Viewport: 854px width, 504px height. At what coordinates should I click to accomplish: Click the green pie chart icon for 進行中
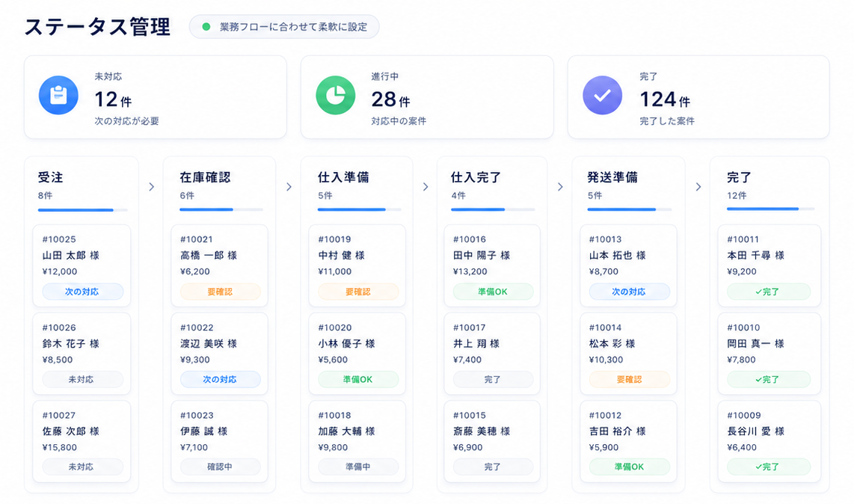tap(336, 96)
